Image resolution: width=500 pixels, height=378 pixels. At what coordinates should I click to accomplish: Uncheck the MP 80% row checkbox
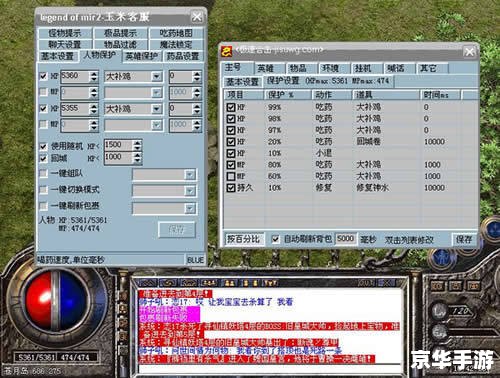pyautogui.click(x=231, y=165)
